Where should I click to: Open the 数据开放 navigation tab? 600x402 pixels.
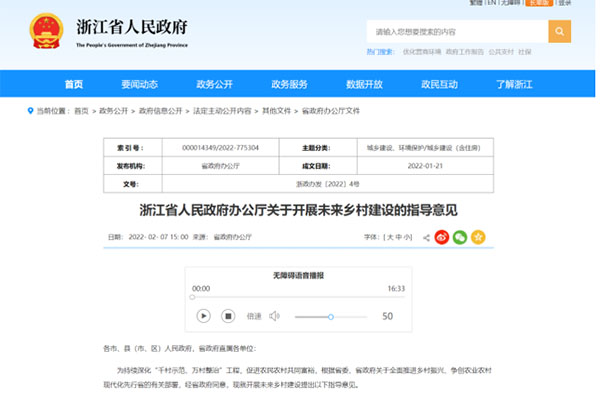[x=365, y=84]
